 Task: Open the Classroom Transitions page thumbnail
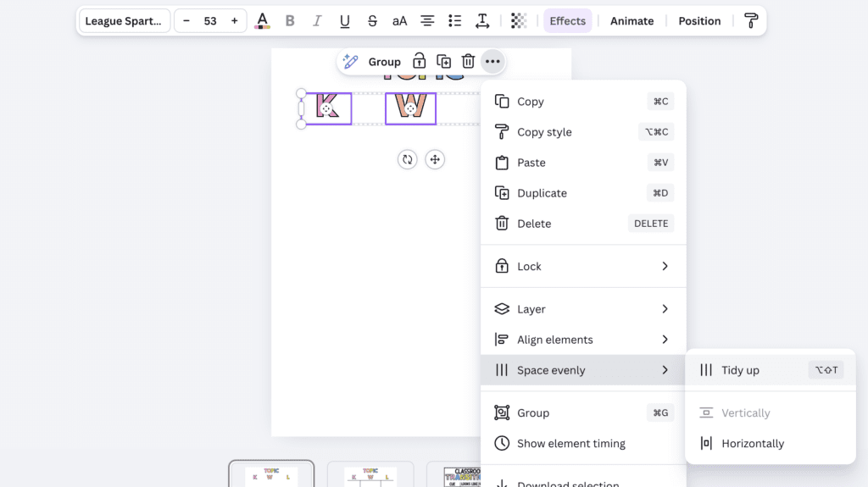454,474
